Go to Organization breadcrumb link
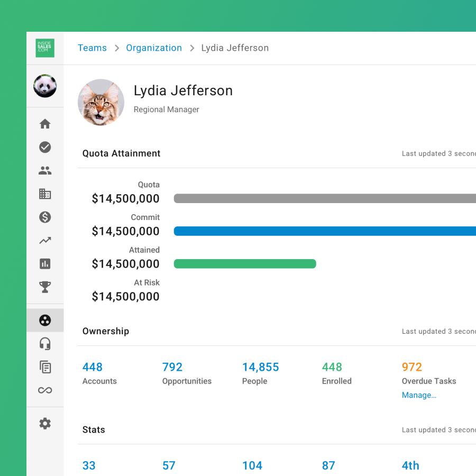Viewport: 476px width, 476px height. [x=154, y=48]
